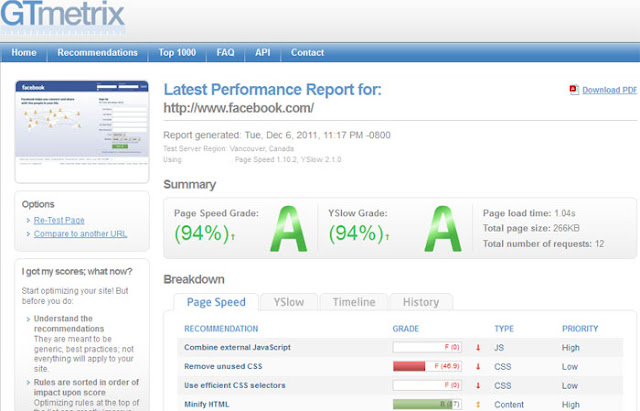Click the PRIORITY column header
This screenshot has height=411, width=640.
pos(580,329)
